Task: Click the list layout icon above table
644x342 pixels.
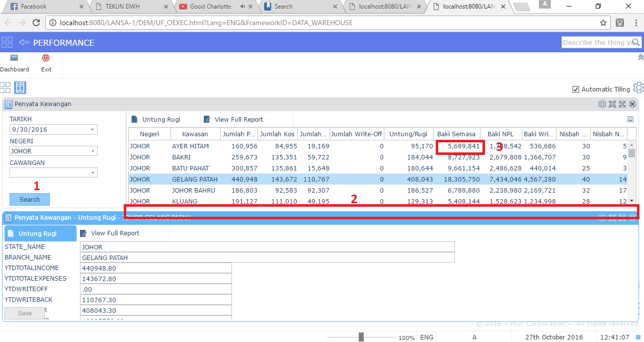Action: [x=630, y=119]
